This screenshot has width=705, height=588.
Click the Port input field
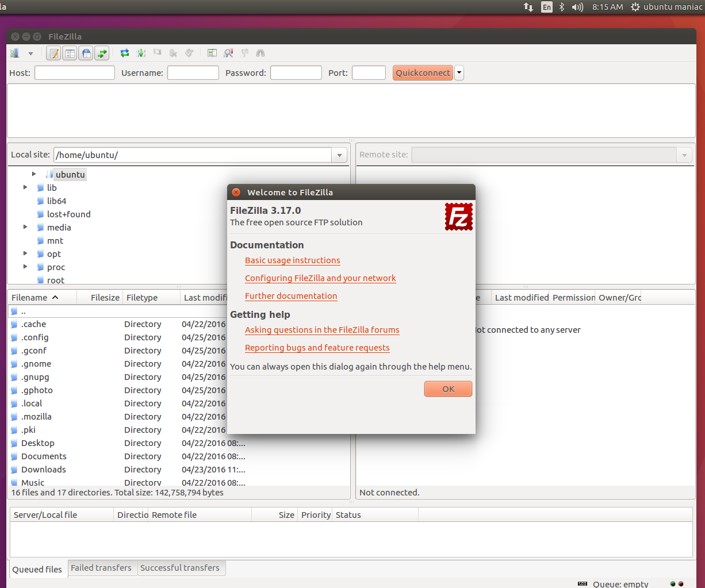369,73
